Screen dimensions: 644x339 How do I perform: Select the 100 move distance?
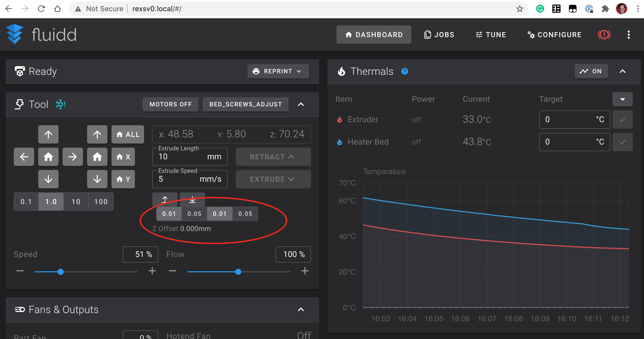click(101, 202)
